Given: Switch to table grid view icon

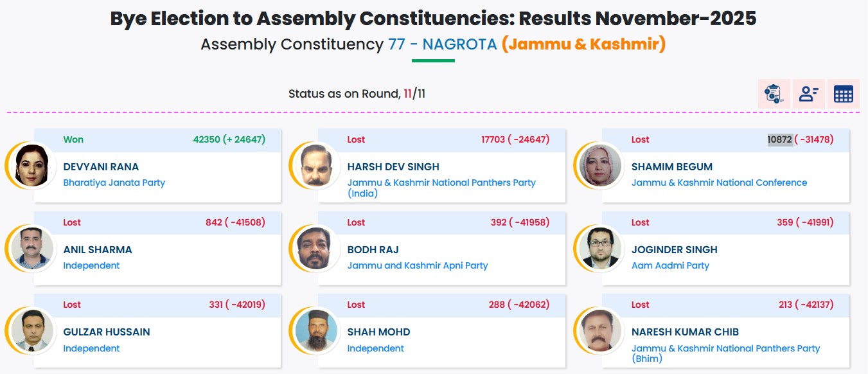Looking at the screenshot, I should click(x=844, y=94).
